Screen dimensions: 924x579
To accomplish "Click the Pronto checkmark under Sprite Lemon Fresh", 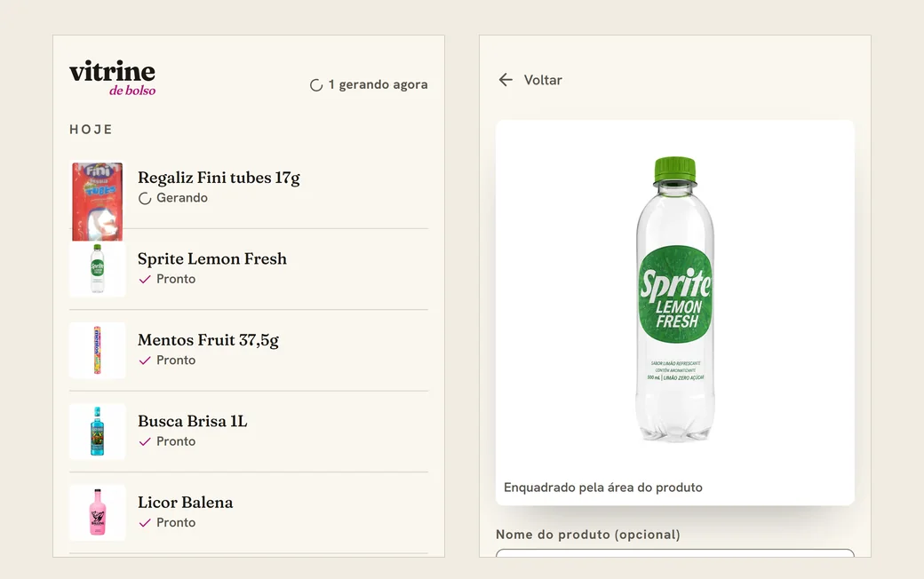I will (x=145, y=279).
